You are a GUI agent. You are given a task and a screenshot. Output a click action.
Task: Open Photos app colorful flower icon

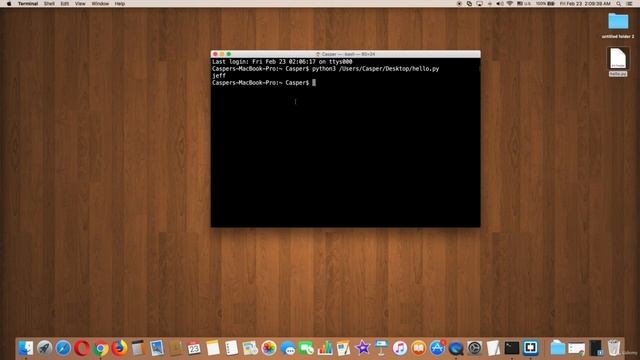pos(269,348)
